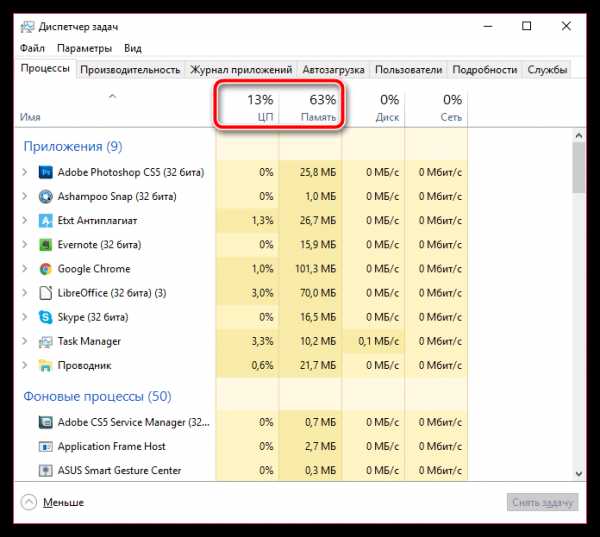Sort by the Память column header
This screenshot has width=600, height=537.
pos(310,108)
